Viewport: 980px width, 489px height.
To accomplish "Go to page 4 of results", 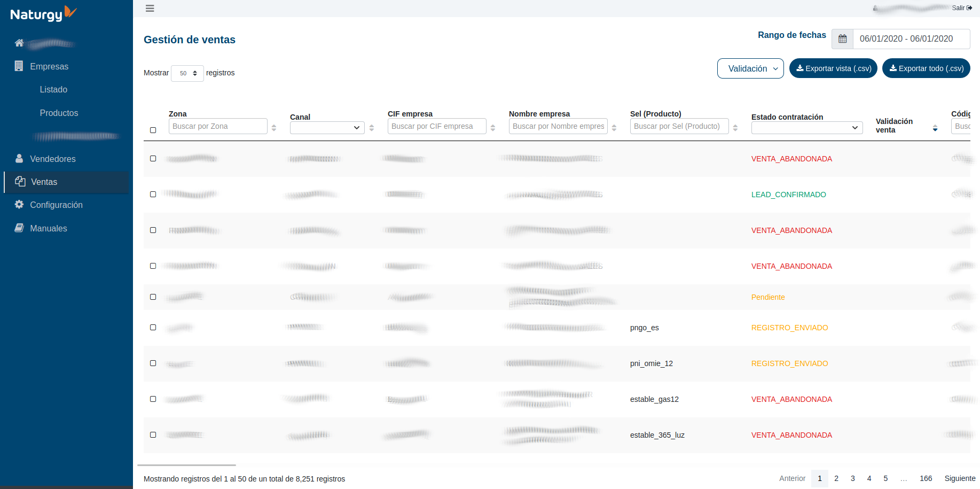I will pyautogui.click(x=869, y=478).
